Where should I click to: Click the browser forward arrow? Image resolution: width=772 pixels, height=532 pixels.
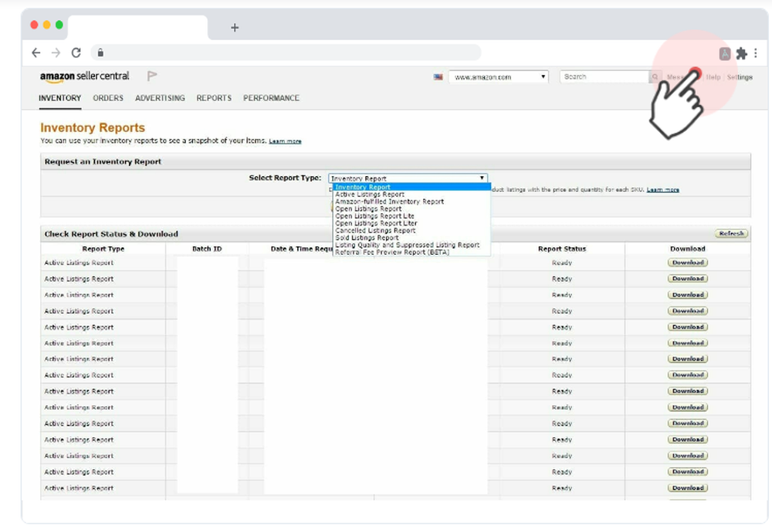coord(56,53)
